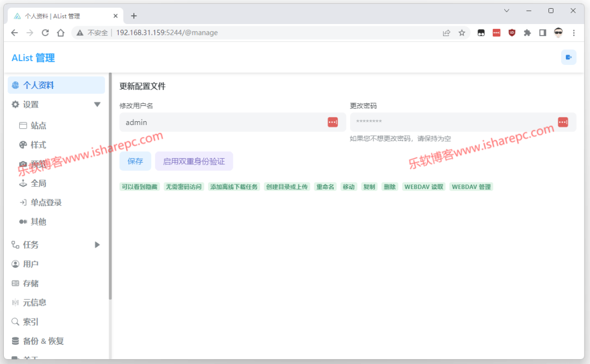Open the extensions puzzle icon
Image resolution: width=590 pixels, height=364 pixels.
coord(527,33)
